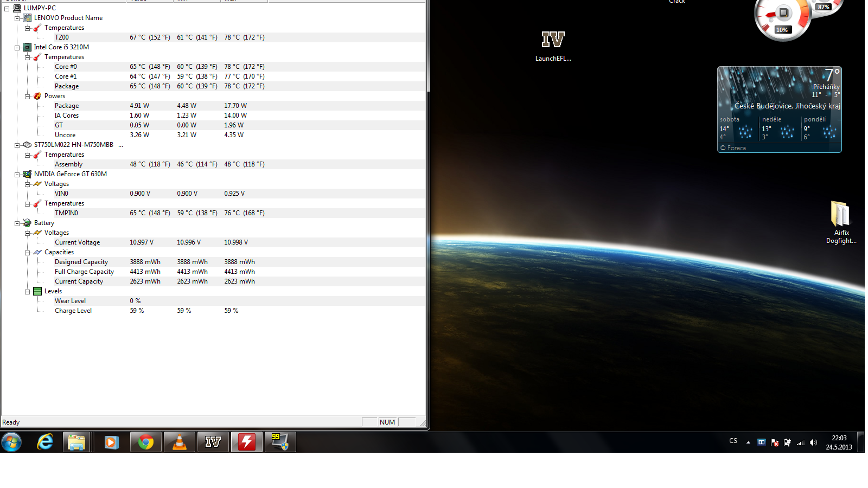
Task: Click the ST750LM022 hard drive icon
Action: 27,145
